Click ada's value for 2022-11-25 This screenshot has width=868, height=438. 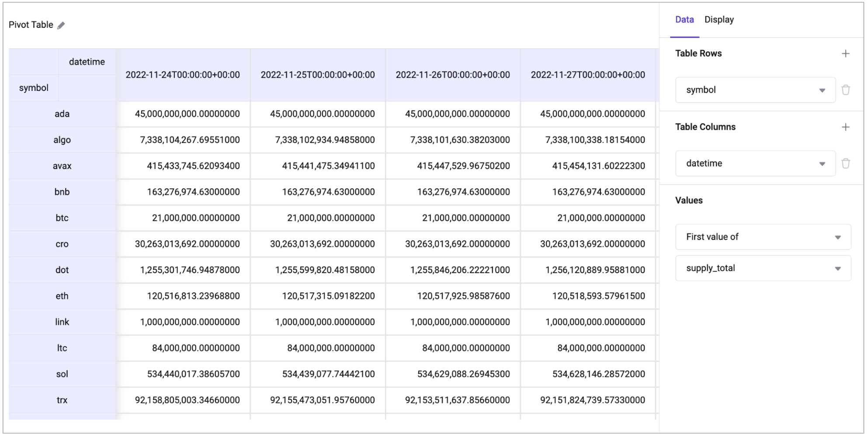[x=322, y=114]
